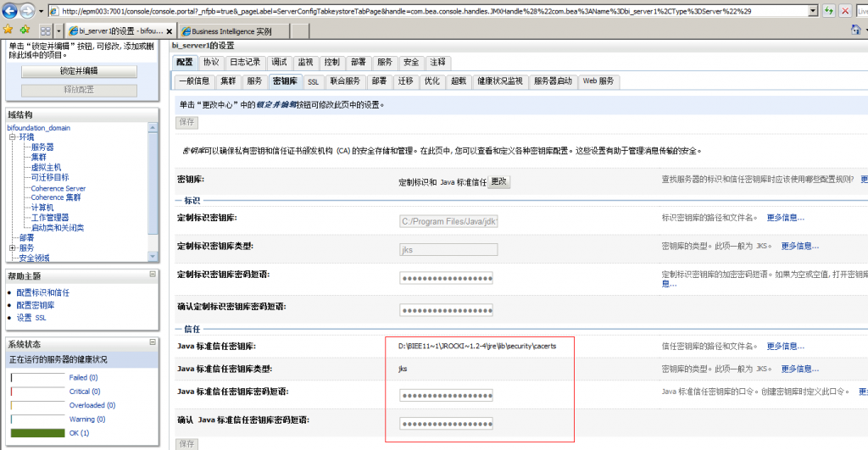Click the 锁定并编辑 button
868x450 pixels.
(79, 71)
